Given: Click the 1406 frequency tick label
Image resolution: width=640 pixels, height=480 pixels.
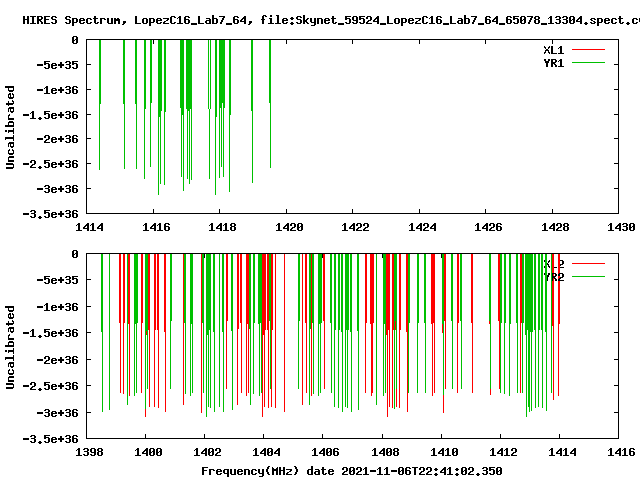Looking at the screenshot, I should (325, 452).
